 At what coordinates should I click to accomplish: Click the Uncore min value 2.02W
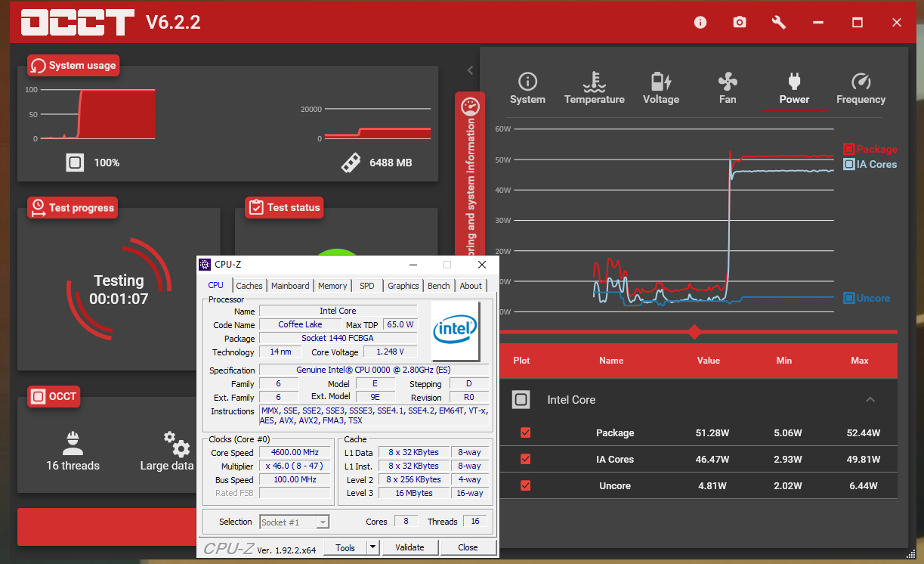(787, 486)
